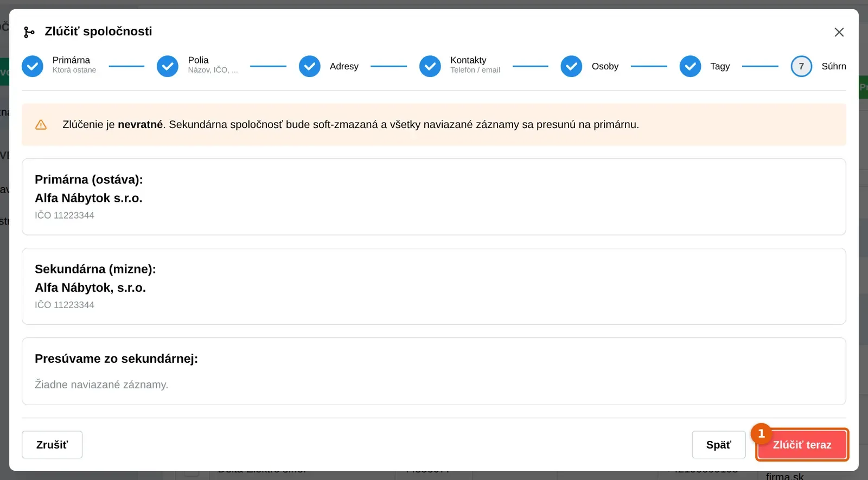Close the Zlúčiť spoločnosti dialog
Viewport: 868px width, 480px height.
point(839,33)
